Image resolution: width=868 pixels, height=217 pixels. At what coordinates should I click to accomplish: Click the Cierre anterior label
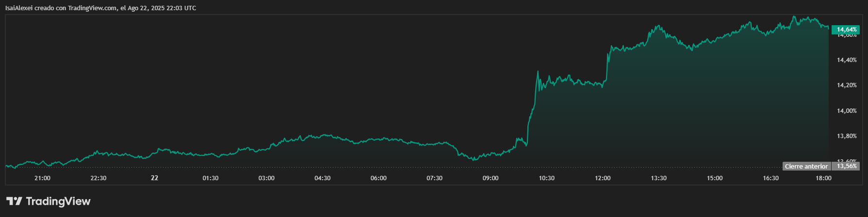click(x=806, y=167)
